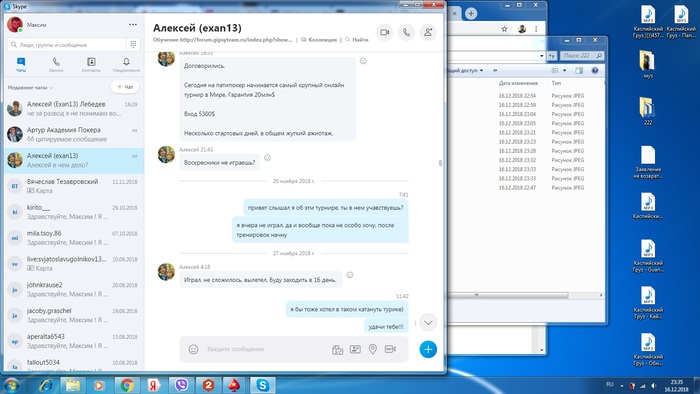
Task: Click the taskbar clock showing 23:35
Action: coord(676,386)
